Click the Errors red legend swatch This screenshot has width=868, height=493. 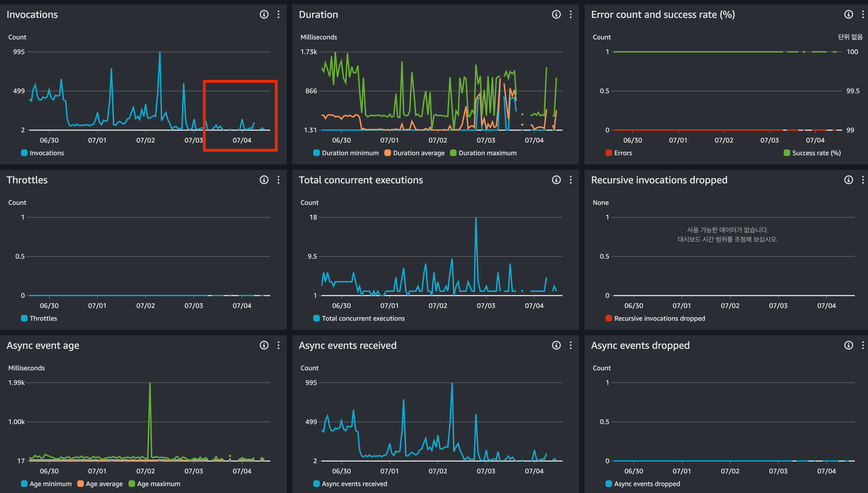click(609, 153)
